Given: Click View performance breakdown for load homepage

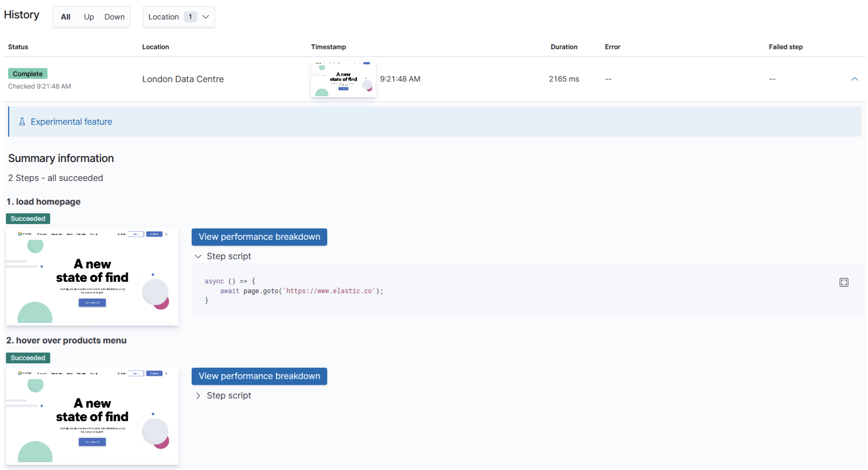Looking at the screenshot, I should coord(259,237).
